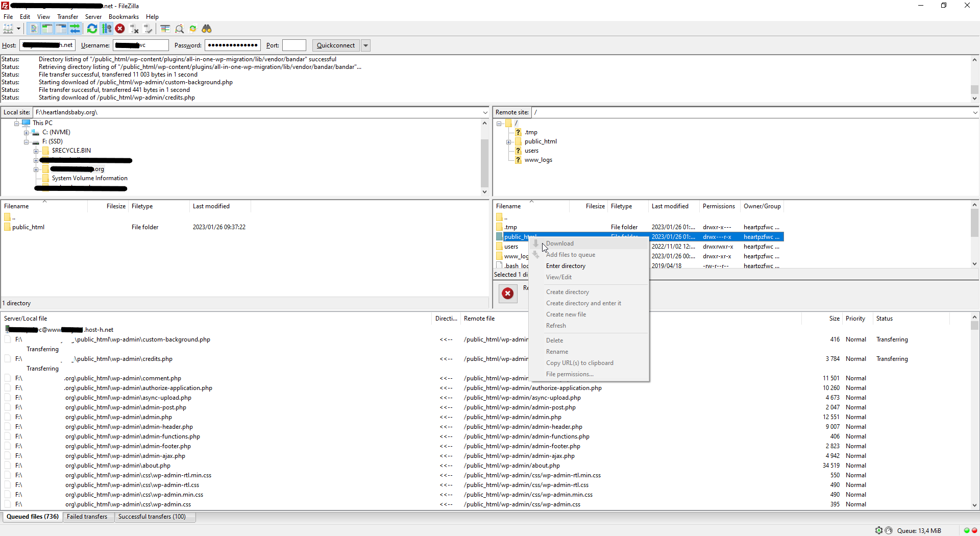This screenshot has height=536, width=980.
Task: Select the .tmp folder in remote tree
Action: [x=531, y=132]
